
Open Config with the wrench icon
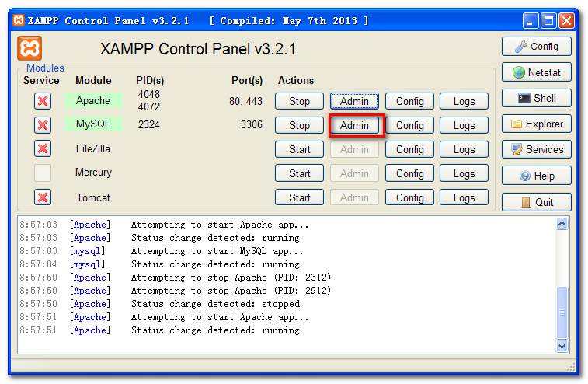[536, 47]
